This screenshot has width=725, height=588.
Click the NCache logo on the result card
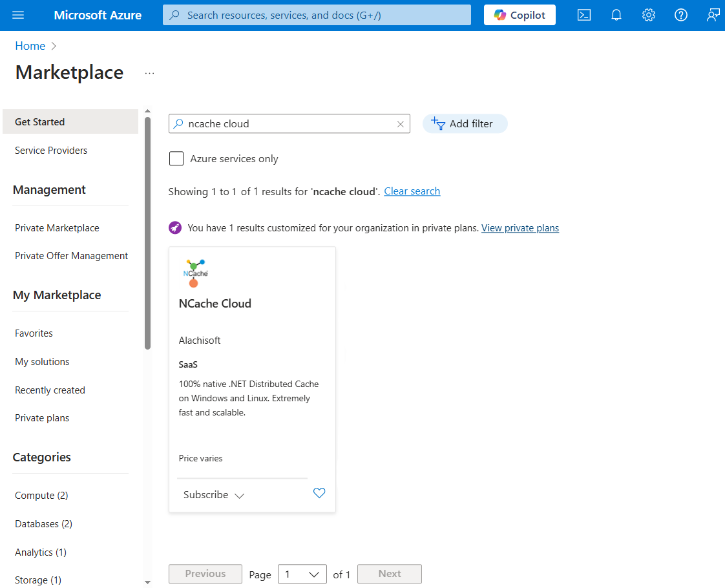196,273
